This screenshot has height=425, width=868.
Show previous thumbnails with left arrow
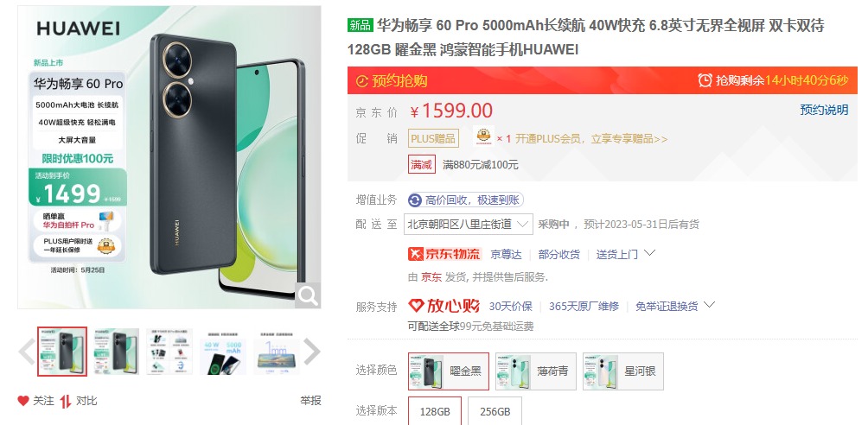tap(26, 352)
